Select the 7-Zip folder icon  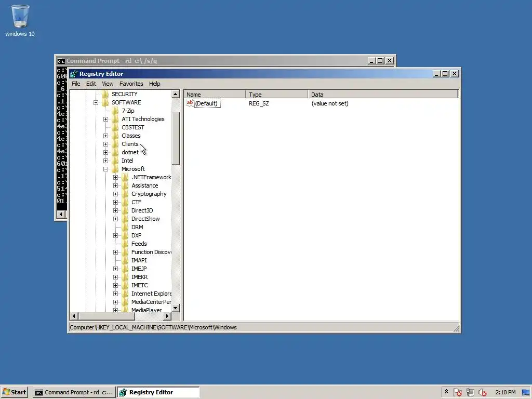(x=115, y=111)
